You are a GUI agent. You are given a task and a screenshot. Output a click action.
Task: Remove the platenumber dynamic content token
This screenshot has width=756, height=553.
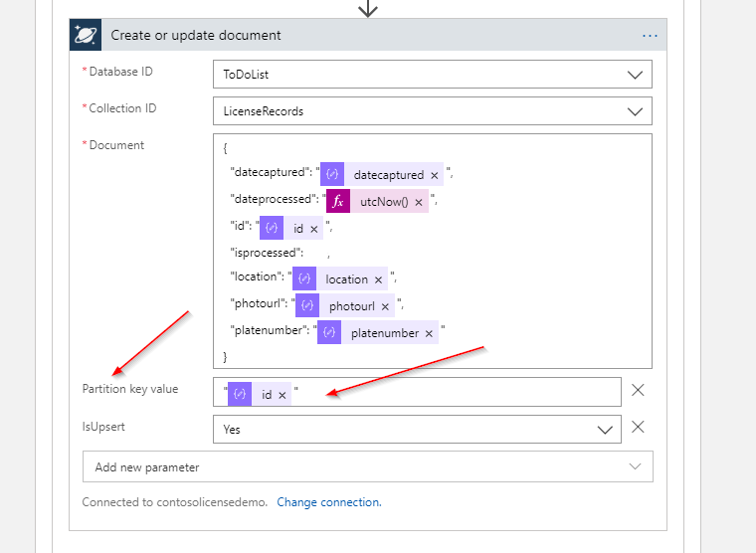[x=429, y=333]
